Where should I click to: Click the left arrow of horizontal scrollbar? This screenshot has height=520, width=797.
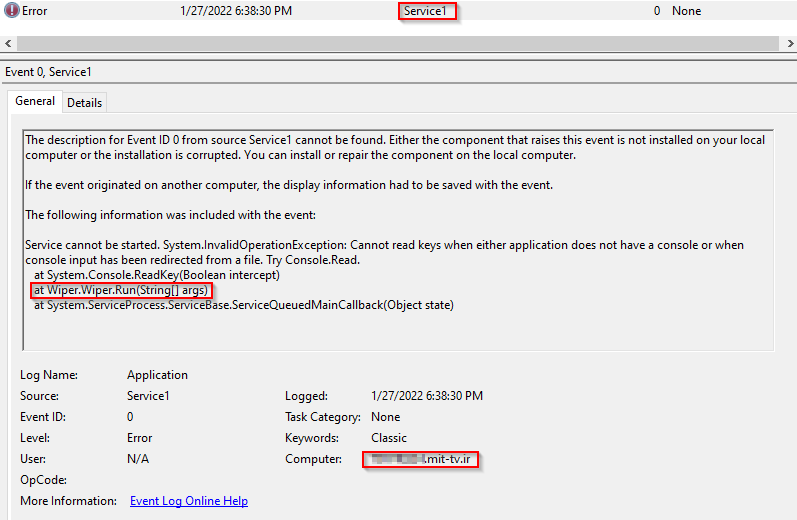click(8, 44)
